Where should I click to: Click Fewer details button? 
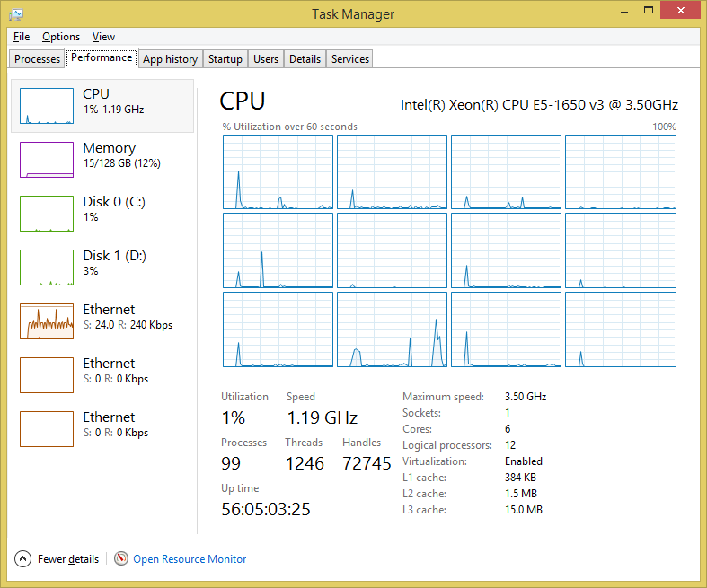coord(57,558)
